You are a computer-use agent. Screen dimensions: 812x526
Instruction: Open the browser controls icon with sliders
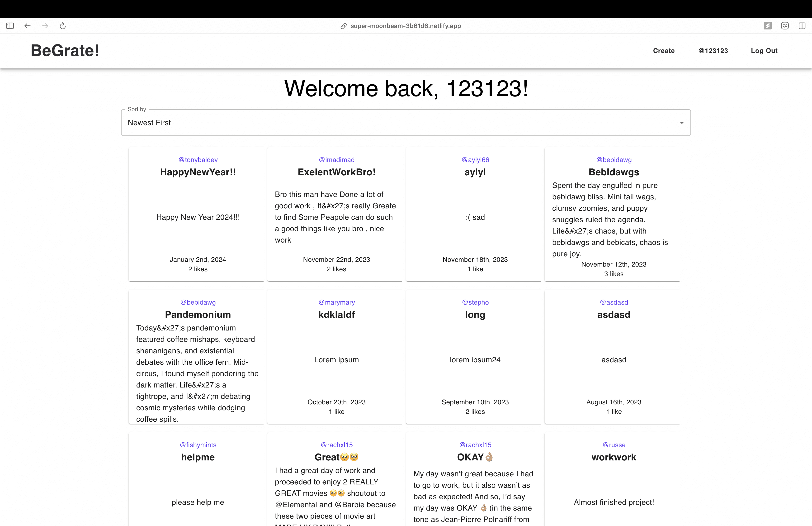coord(785,26)
